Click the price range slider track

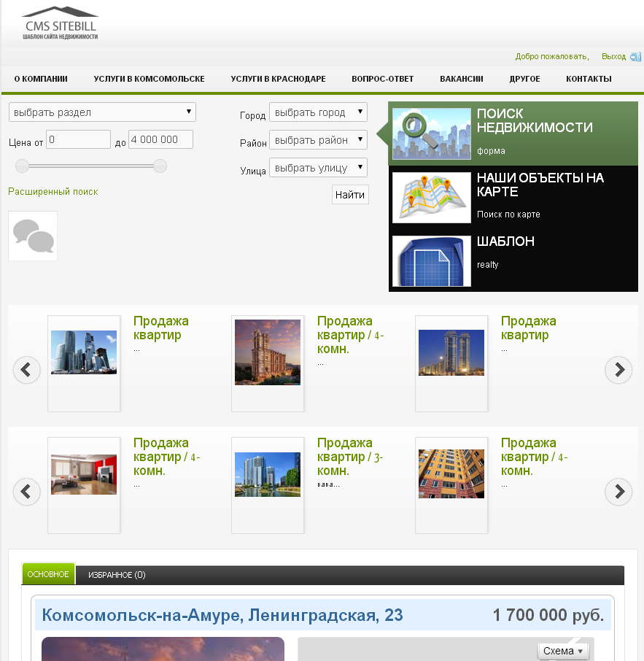tap(91, 166)
